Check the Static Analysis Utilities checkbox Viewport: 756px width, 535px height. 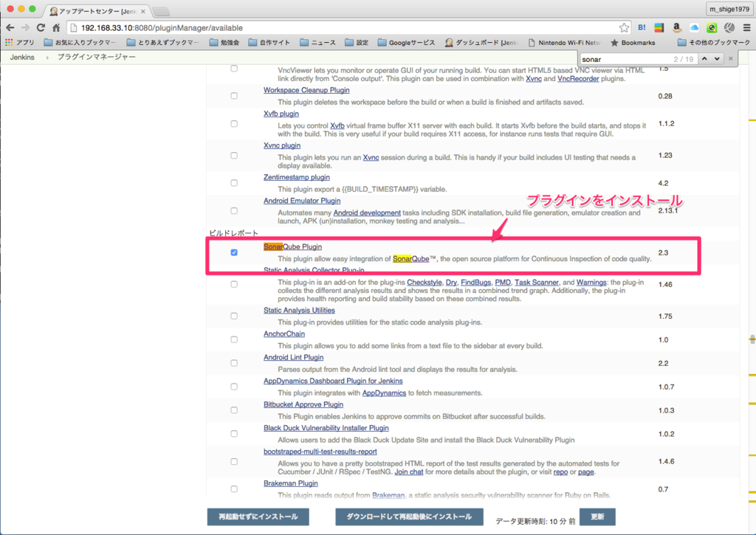pos(234,316)
